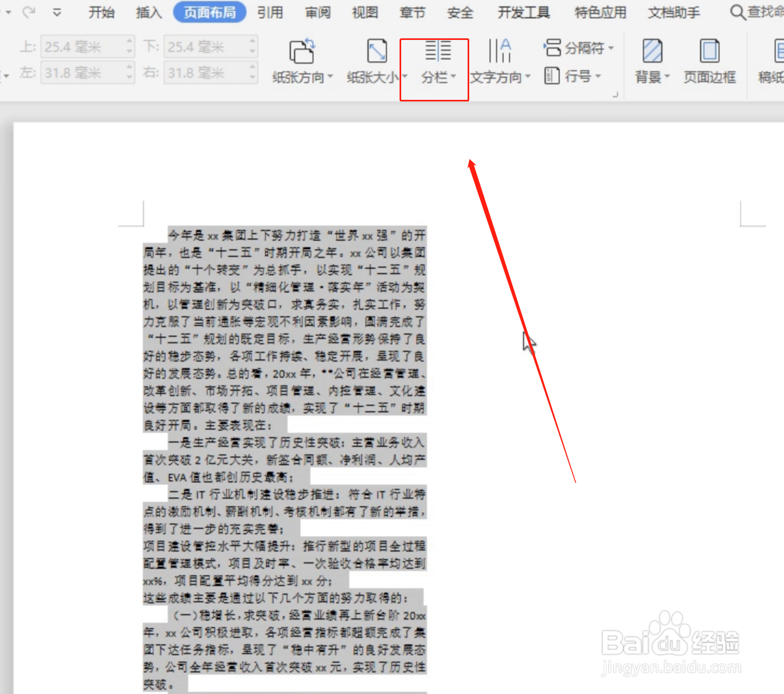This screenshot has height=694, width=784.
Task: Adjust the bottom margin spinner arrows
Action: 253,47
